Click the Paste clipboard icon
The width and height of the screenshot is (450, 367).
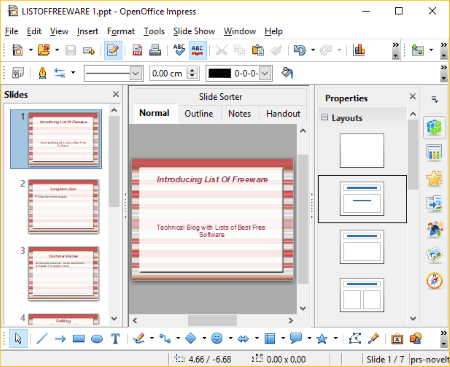pos(258,50)
